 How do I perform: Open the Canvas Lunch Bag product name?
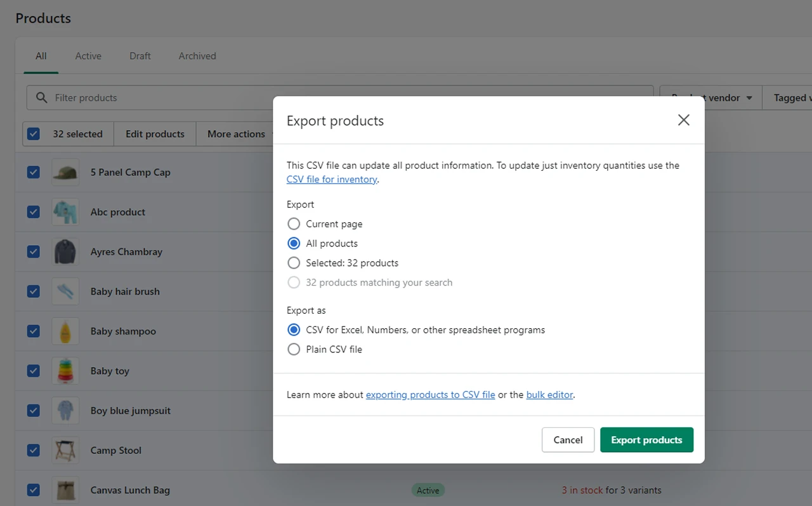[130, 490]
